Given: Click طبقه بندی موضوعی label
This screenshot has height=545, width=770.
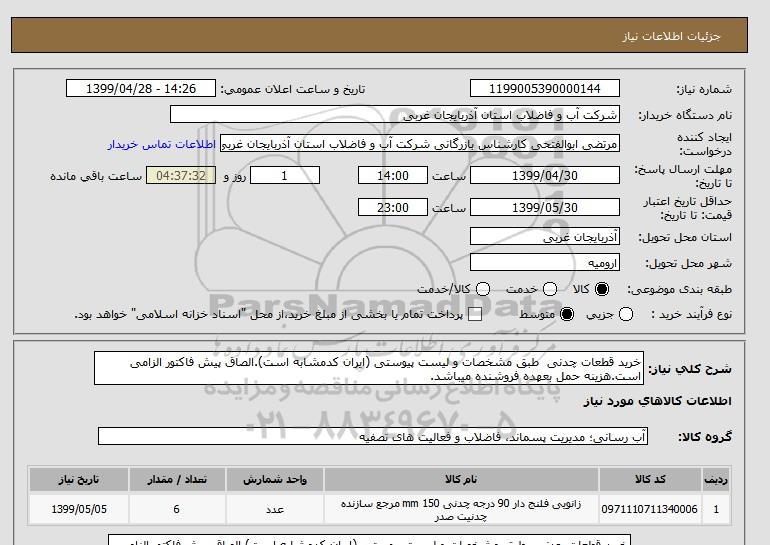Looking at the screenshot, I should coord(679,290).
